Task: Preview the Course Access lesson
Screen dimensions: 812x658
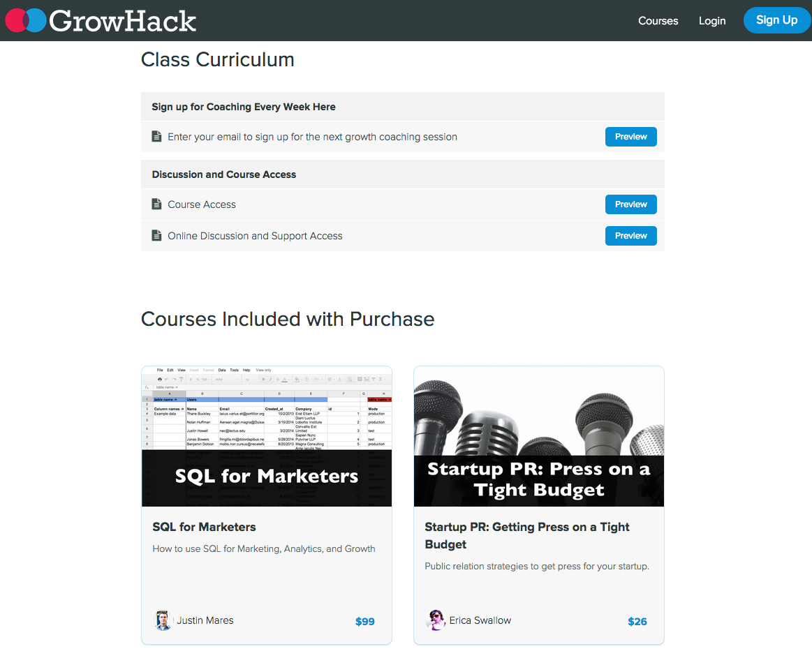Action: [630, 204]
